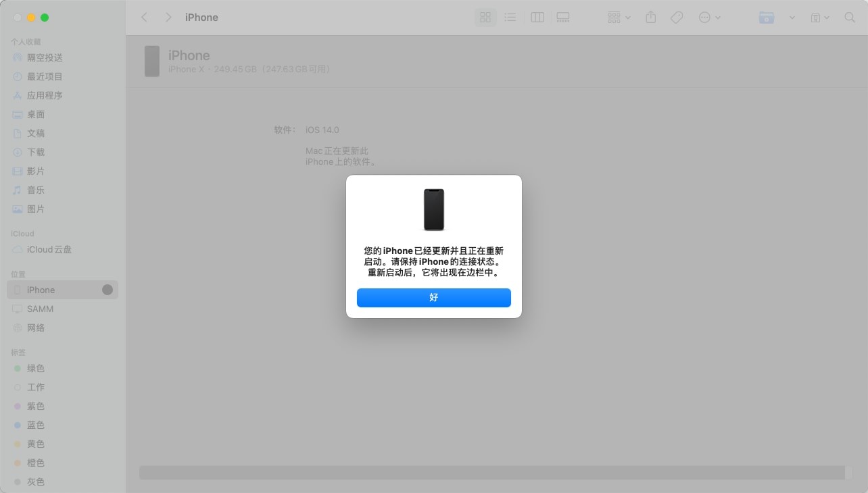Select the 工作 tag
The image size is (868, 493).
coord(62,388)
